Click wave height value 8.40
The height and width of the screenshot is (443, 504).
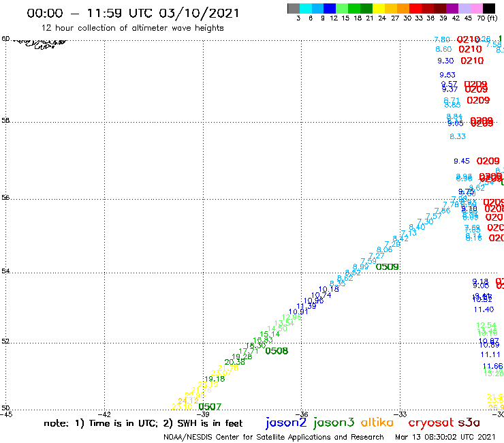(417, 227)
